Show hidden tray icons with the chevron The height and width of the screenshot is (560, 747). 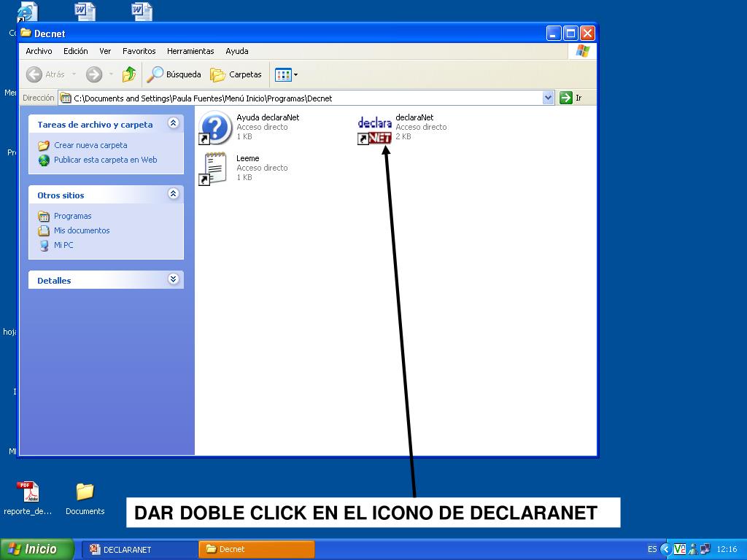point(665,549)
